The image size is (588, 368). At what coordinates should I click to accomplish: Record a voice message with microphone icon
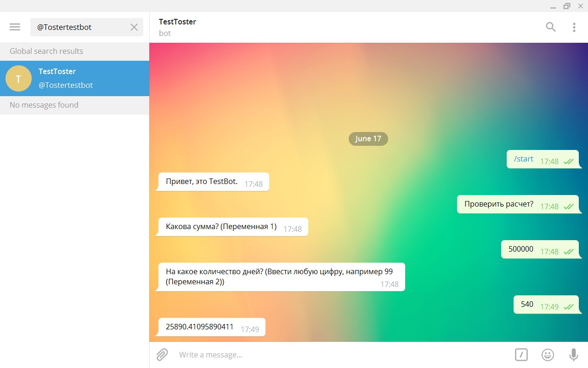pyautogui.click(x=574, y=355)
